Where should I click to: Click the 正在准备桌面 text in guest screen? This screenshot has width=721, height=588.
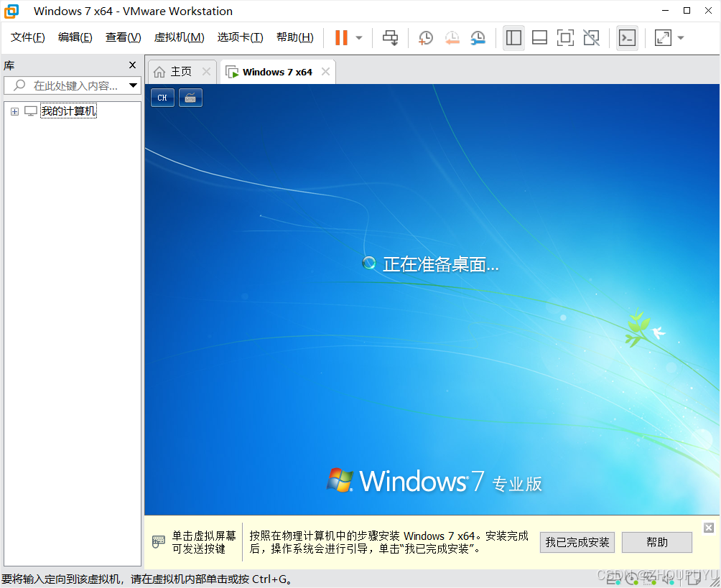[x=440, y=264]
